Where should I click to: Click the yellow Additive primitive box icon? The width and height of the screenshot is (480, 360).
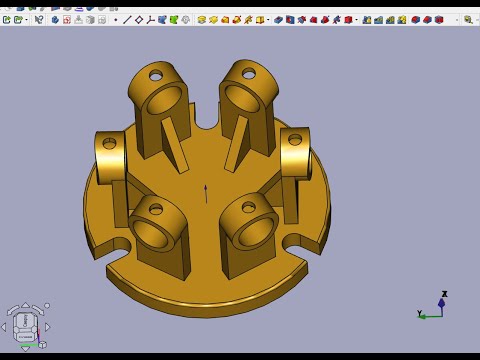click(x=260, y=20)
